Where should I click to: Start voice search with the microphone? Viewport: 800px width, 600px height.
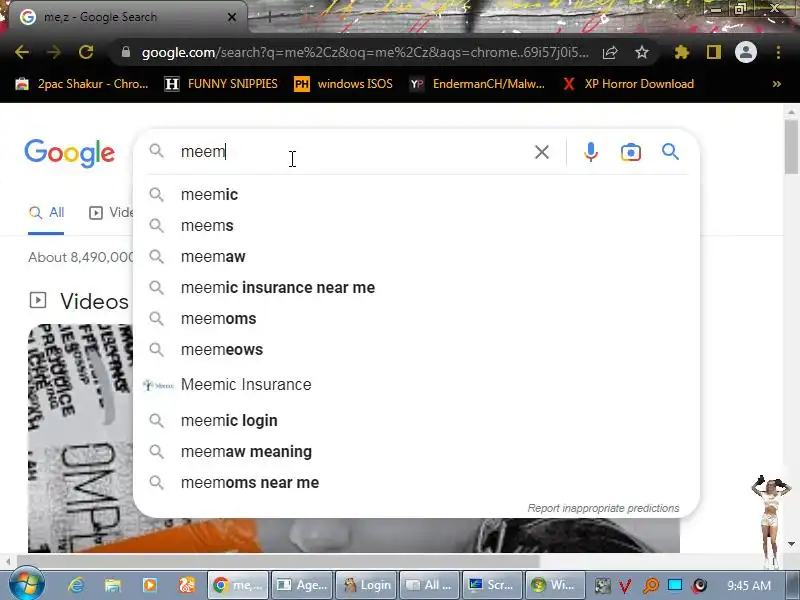[591, 152]
